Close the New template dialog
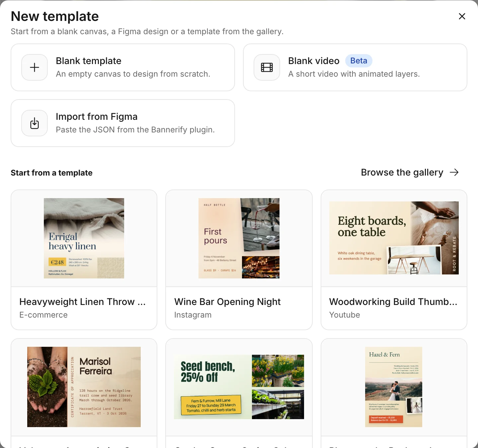 (462, 16)
